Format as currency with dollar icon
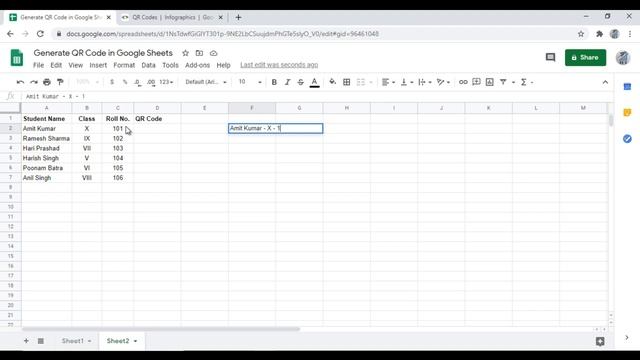 [112, 82]
